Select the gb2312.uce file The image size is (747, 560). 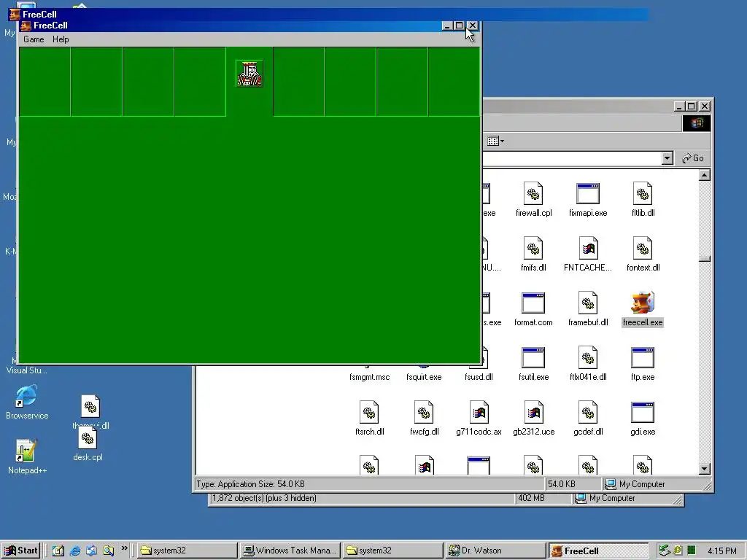[533, 419]
